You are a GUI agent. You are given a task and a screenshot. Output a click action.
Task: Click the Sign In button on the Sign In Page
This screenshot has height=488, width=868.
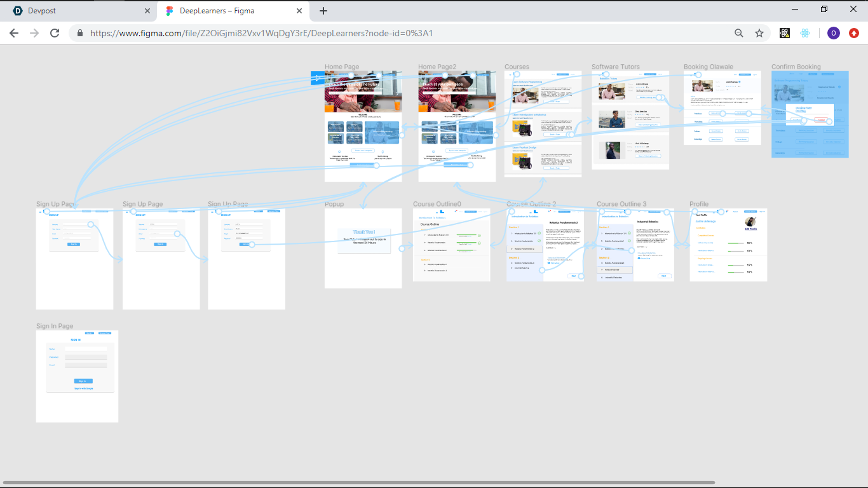[x=83, y=381]
